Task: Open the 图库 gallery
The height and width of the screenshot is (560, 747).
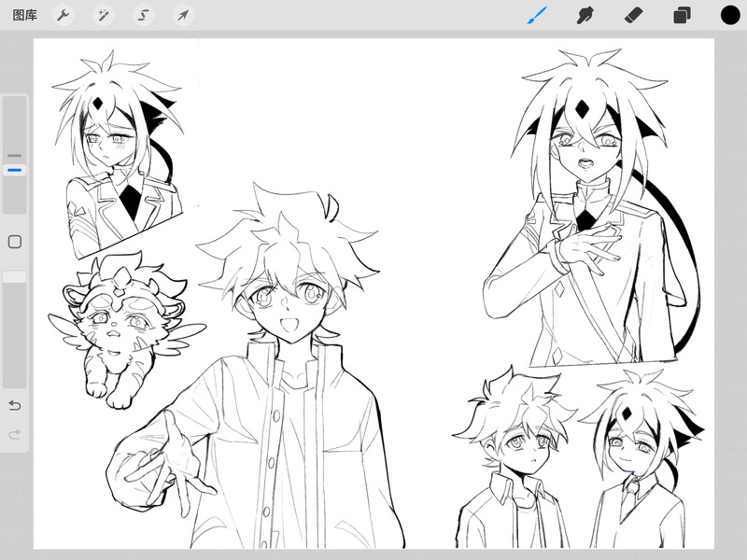Action: [x=25, y=16]
